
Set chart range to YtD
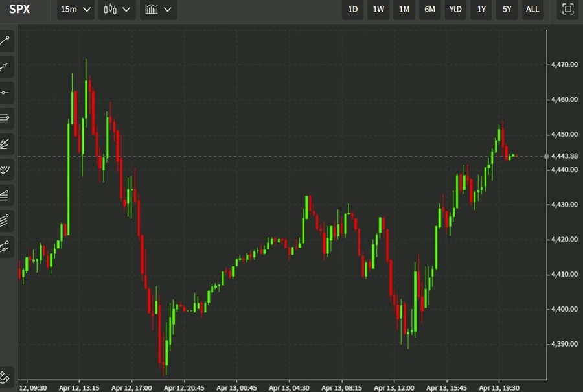point(455,9)
